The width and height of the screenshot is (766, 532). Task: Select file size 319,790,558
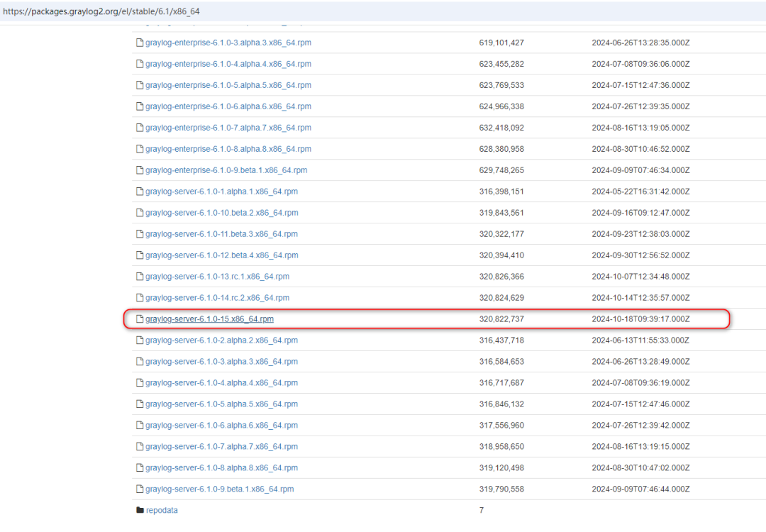coord(501,489)
